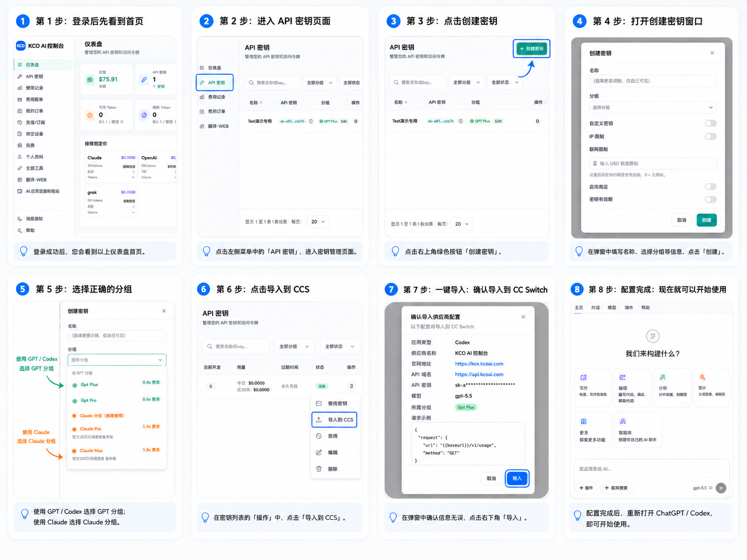Image resolution: width=747 pixels, height=560 pixels.
Task: Open https://kce.kcoai.com link in step 7
Action: (479, 364)
